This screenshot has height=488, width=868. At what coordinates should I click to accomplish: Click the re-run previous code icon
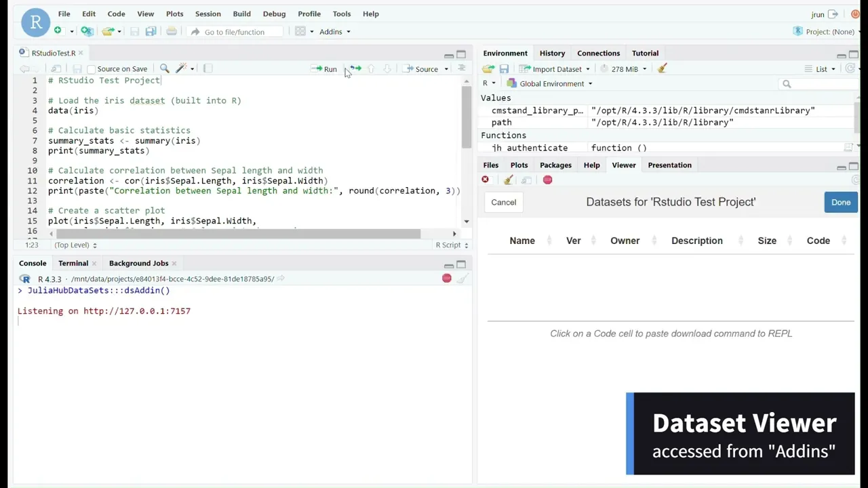pyautogui.click(x=355, y=68)
